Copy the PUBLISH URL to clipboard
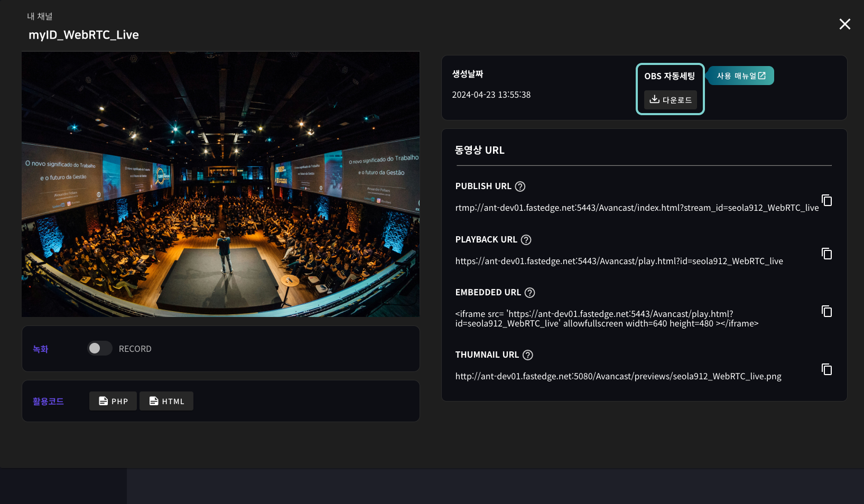Screen dimensions: 864x504 click(x=826, y=201)
